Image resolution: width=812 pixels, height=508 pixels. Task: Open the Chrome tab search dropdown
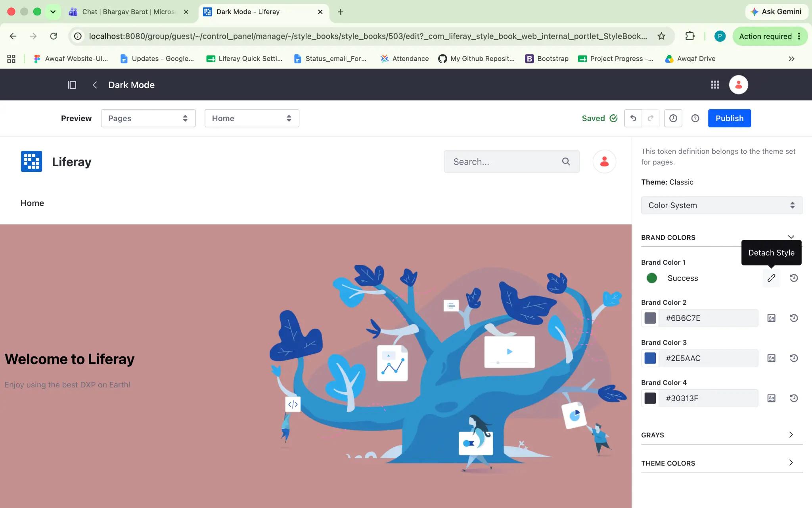coord(53,12)
